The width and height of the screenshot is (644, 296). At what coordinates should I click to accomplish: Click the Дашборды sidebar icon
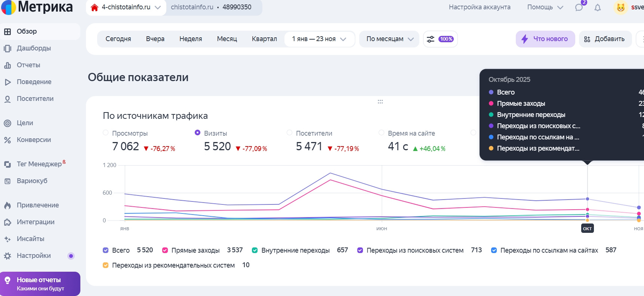pyautogui.click(x=7, y=48)
